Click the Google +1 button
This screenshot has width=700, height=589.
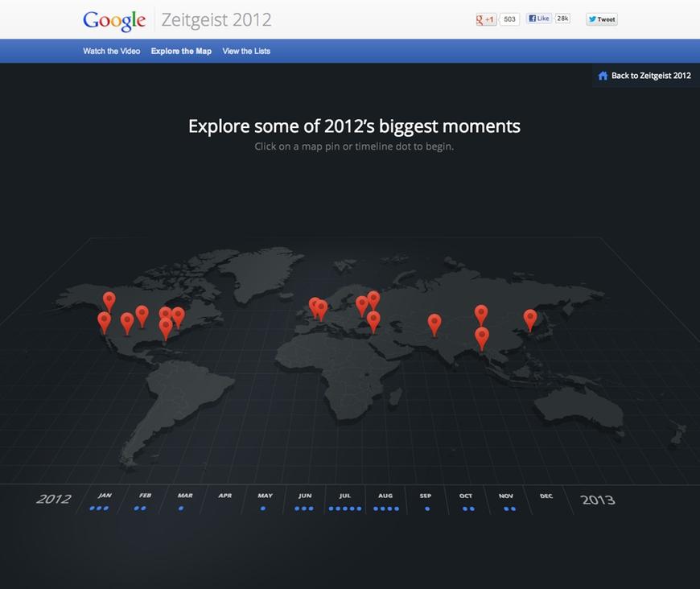486,19
